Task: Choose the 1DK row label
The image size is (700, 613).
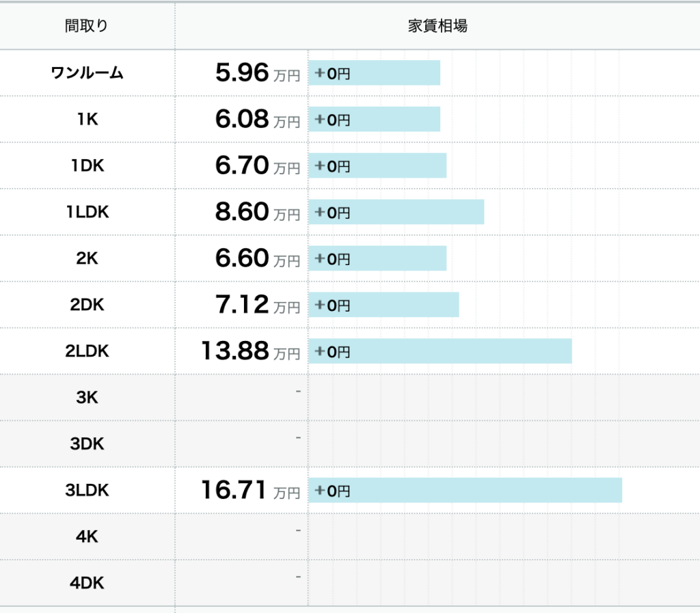Action: 87,165
